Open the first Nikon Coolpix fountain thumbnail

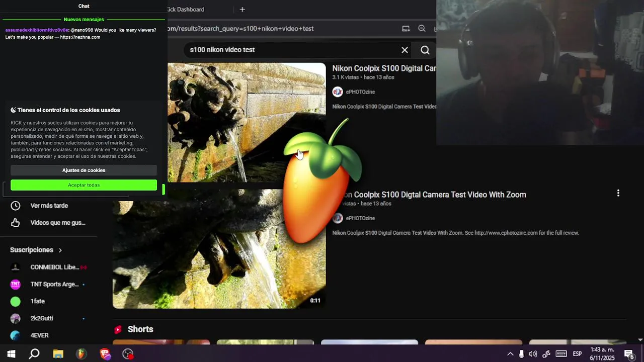pos(247,122)
